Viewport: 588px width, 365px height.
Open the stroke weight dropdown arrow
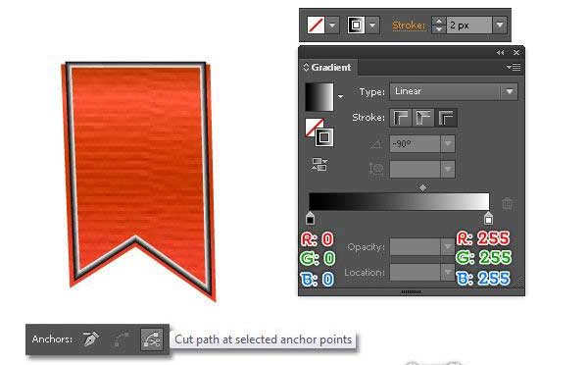(500, 26)
